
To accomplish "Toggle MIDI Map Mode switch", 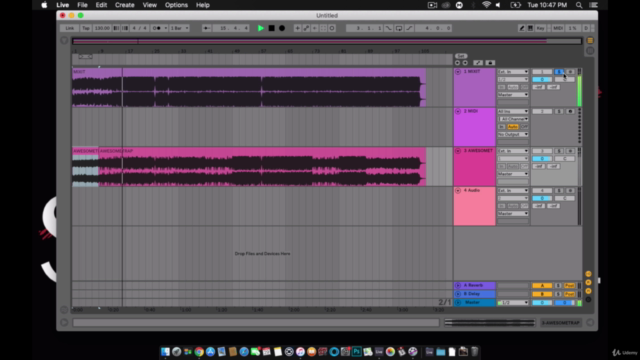I will [x=558, y=28].
